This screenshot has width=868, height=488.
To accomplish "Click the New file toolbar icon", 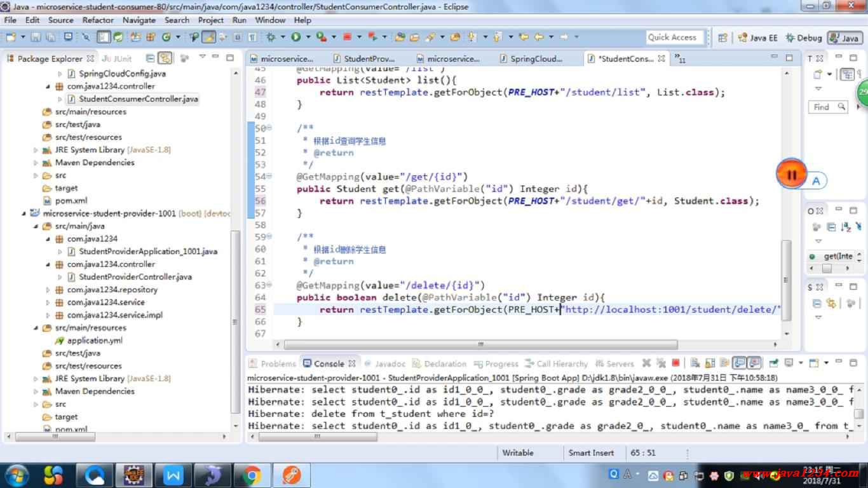I will pyautogui.click(x=11, y=37).
